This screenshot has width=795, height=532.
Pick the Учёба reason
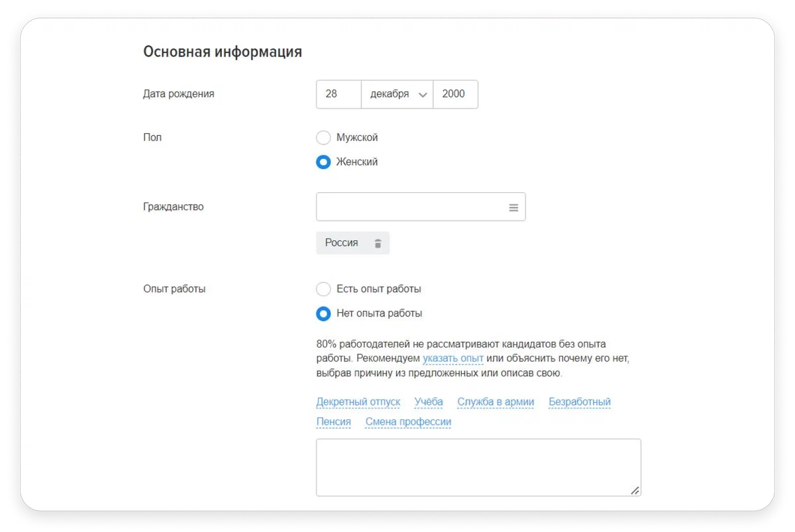pyautogui.click(x=429, y=402)
